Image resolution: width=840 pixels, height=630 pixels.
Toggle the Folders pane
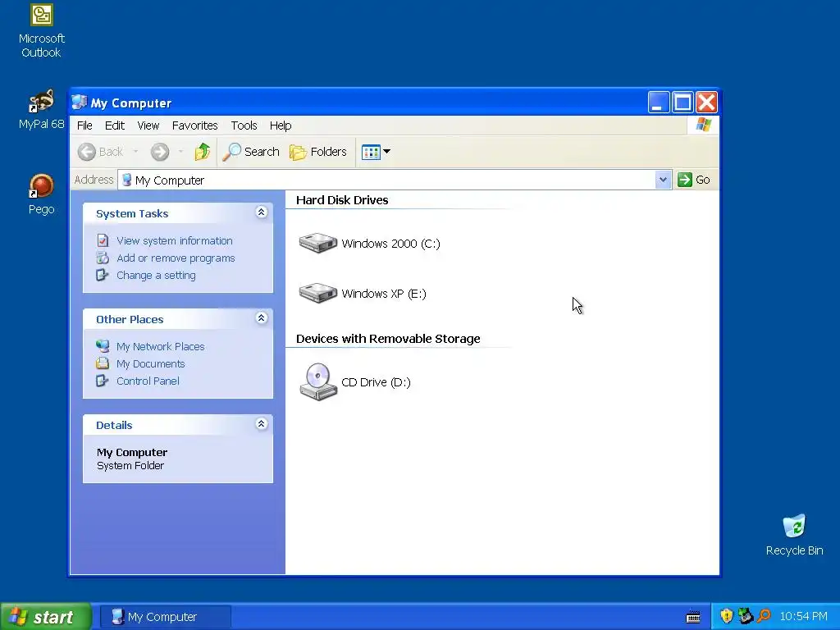point(318,152)
